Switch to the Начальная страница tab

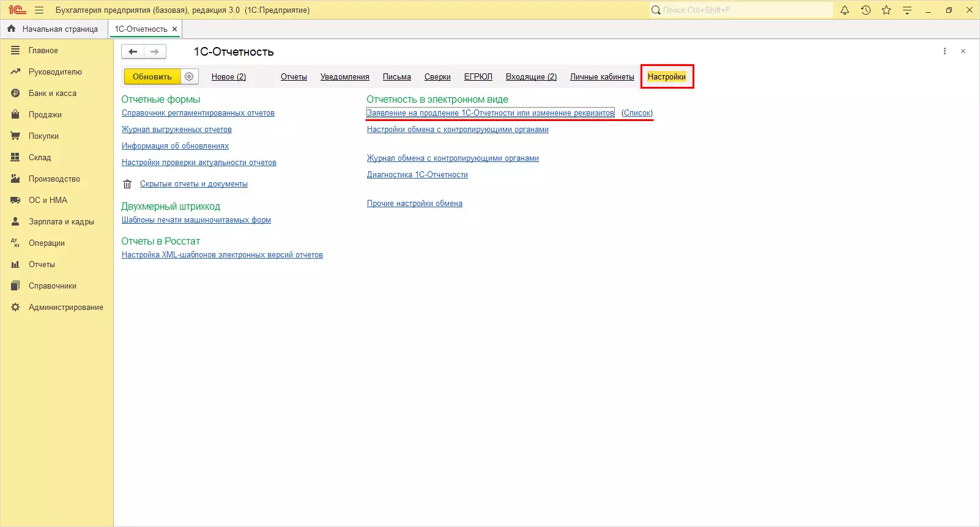[x=53, y=29]
